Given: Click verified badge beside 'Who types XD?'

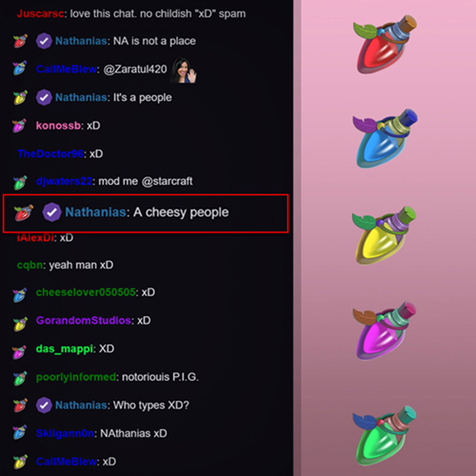Looking at the screenshot, I should (x=44, y=405).
